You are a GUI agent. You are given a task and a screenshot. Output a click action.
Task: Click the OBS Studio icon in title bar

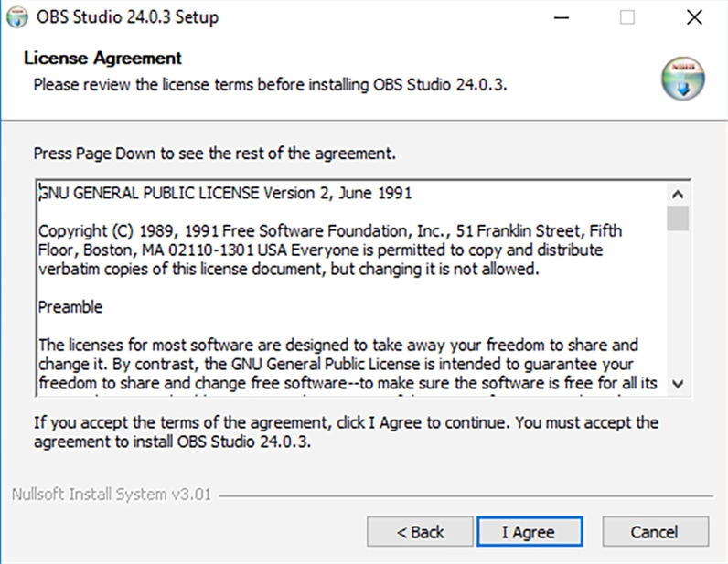[x=17, y=17]
